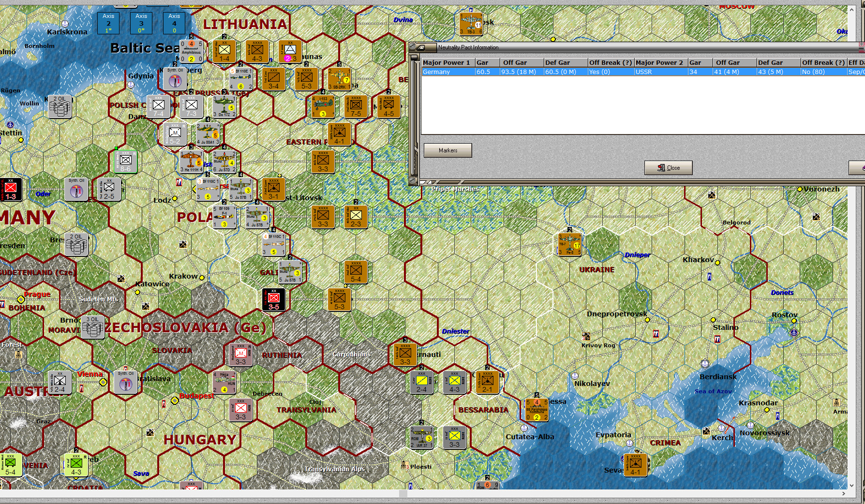Click the 93.5 (18 M) offensive garrison value

pos(522,72)
